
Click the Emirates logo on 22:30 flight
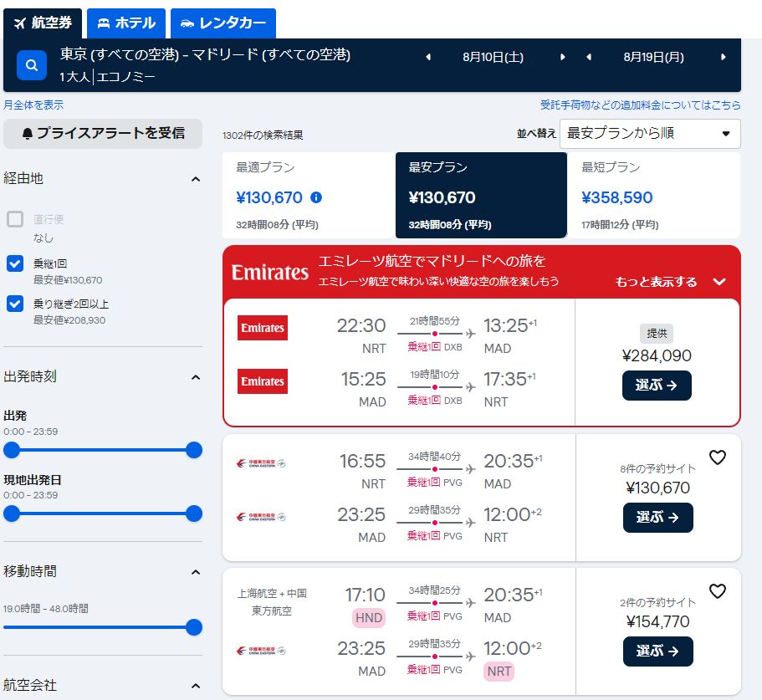point(263,328)
